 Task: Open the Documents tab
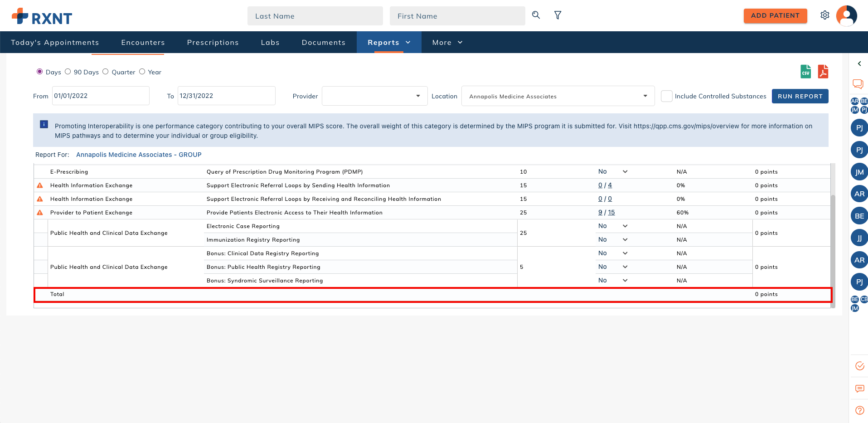pyautogui.click(x=324, y=42)
